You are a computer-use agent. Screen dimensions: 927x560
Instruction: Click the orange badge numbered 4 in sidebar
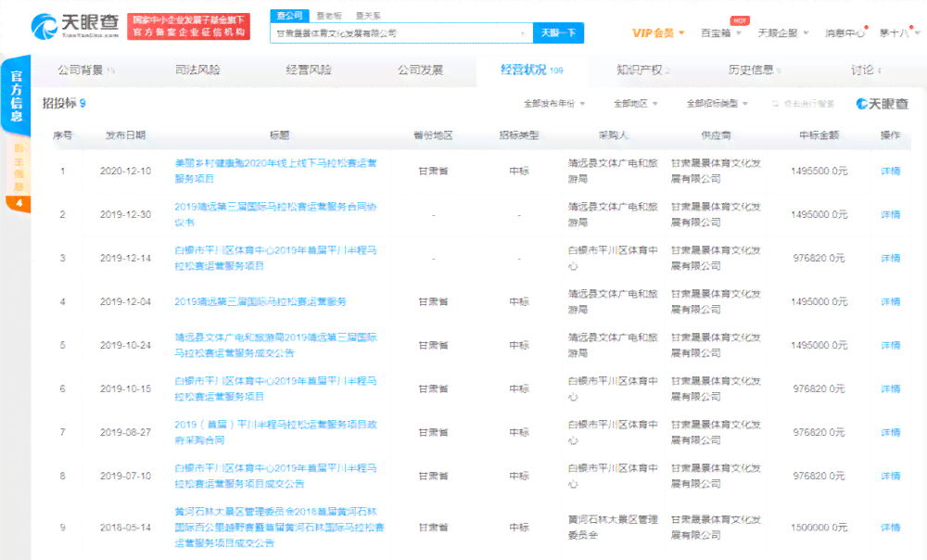click(x=19, y=203)
